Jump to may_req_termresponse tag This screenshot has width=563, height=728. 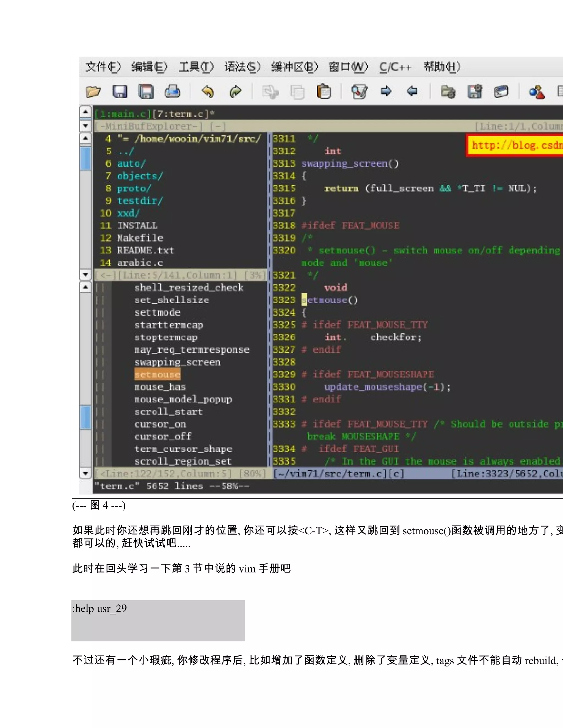(x=192, y=349)
